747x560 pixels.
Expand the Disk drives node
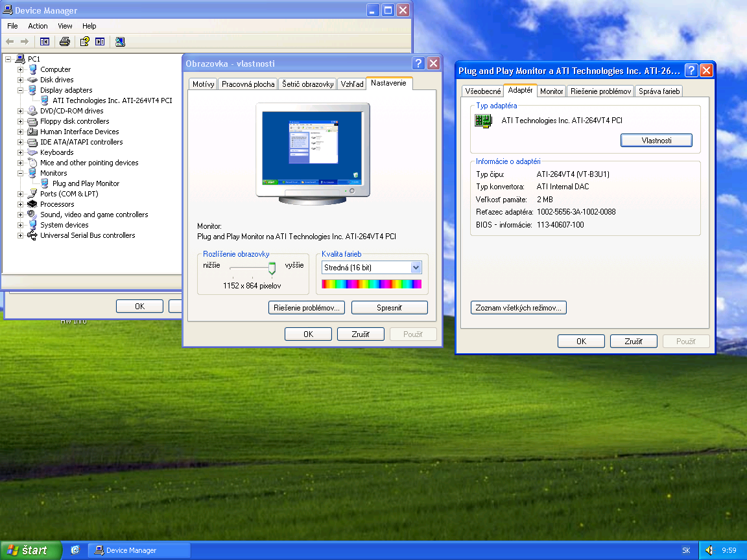(x=21, y=80)
